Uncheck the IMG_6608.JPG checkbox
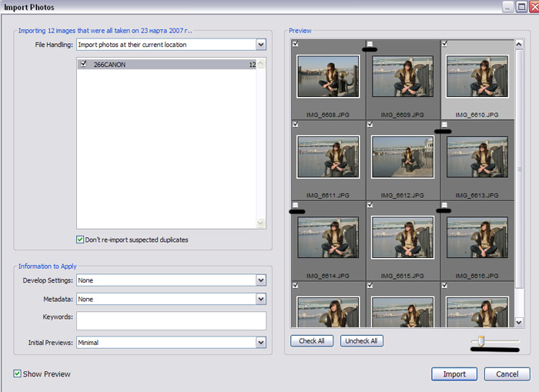This screenshot has width=539, height=392. [296, 44]
